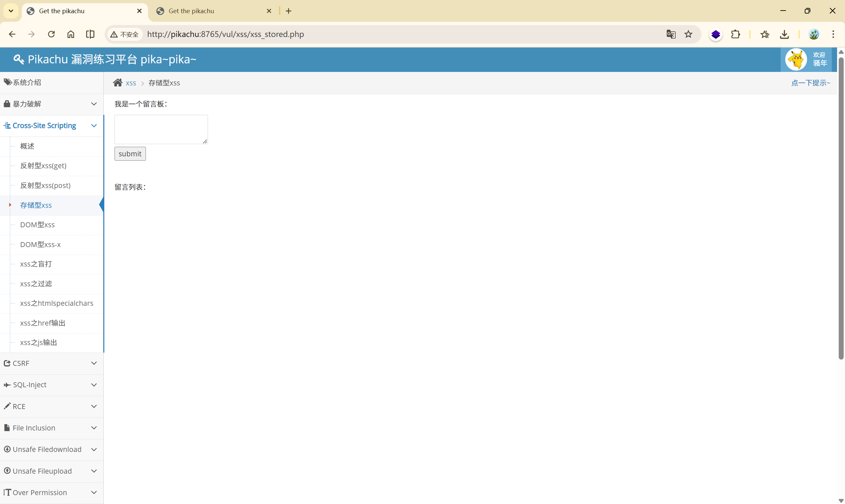Click the breadcrumb home icon
Screen dimensions: 845x504
point(118,83)
